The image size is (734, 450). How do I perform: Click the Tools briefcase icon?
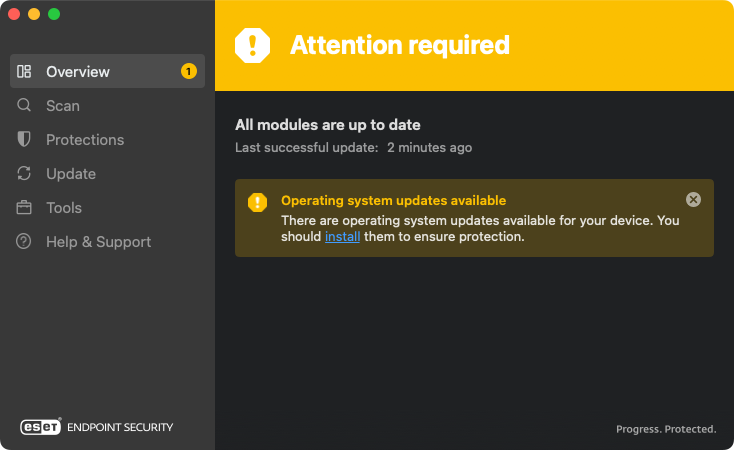click(24, 208)
